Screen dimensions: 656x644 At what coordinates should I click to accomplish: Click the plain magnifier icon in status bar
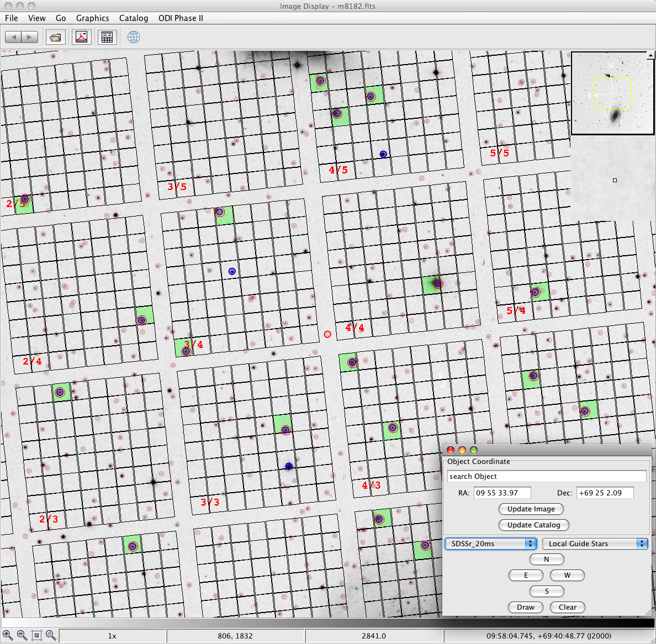pyautogui.click(x=51, y=635)
